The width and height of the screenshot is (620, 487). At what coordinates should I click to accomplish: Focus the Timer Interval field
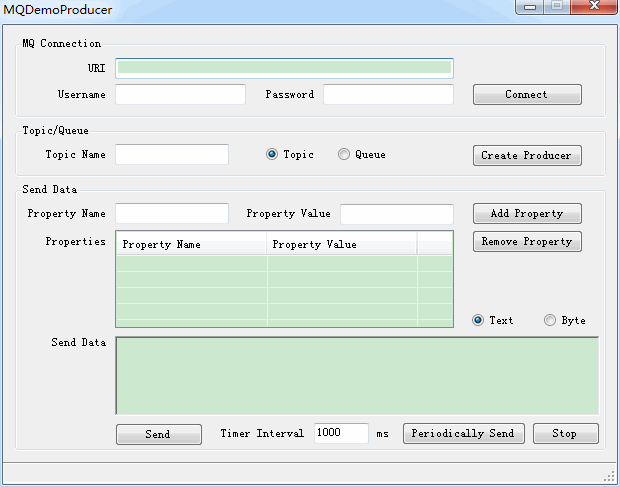(x=341, y=434)
